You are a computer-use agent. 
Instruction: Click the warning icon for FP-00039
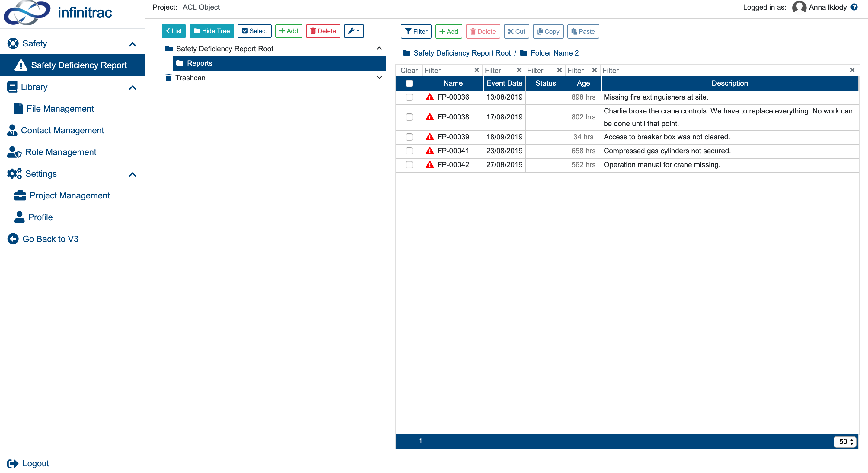tap(429, 137)
